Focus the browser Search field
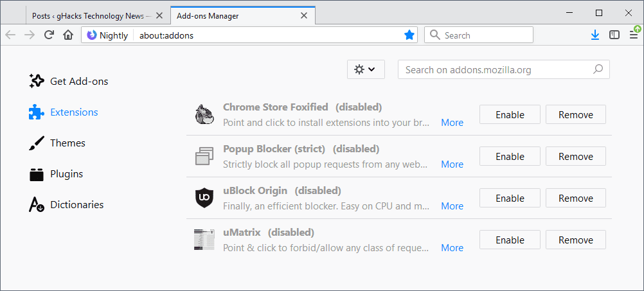Image resolution: width=644 pixels, height=291 pixels. pyautogui.click(x=478, y=35)
